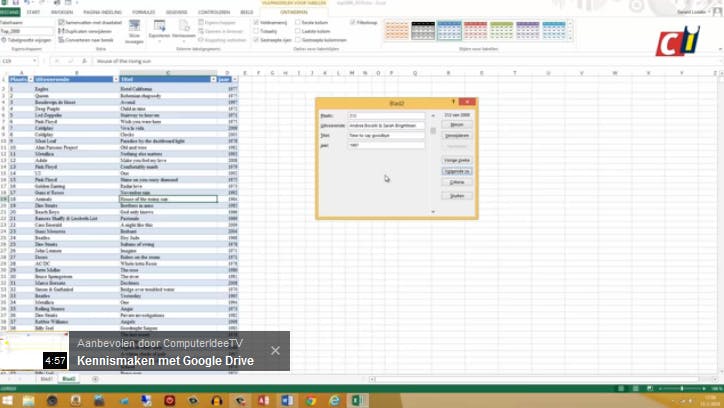Click the Excel icon in the taskbar
This screenshot has width=724, height=408.
(358, 400)
